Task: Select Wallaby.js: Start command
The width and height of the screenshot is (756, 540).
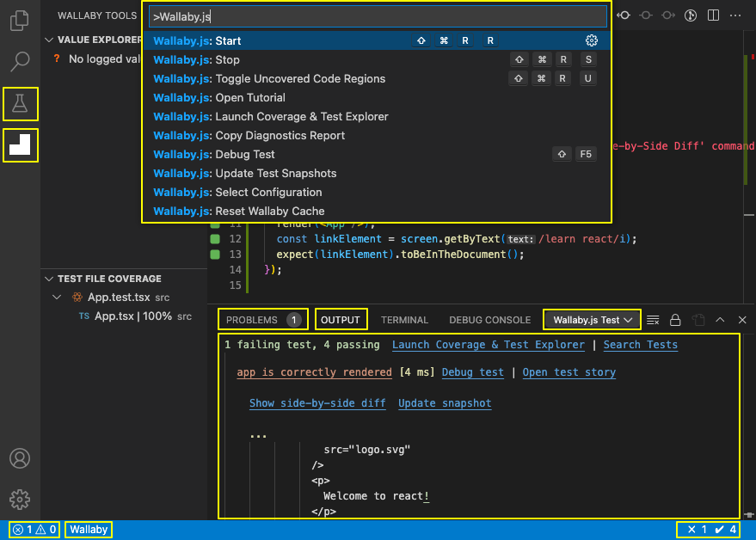Action: [377, 40]
